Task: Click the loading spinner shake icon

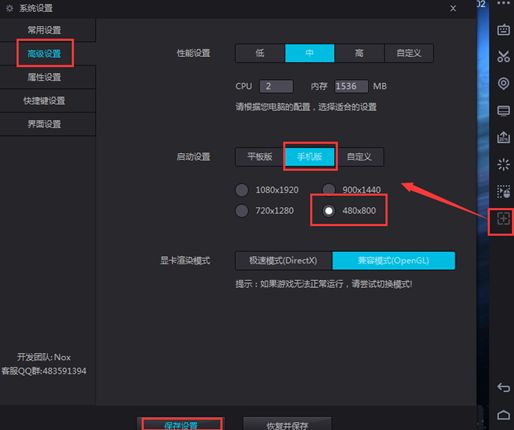Action: coord(503,164)
